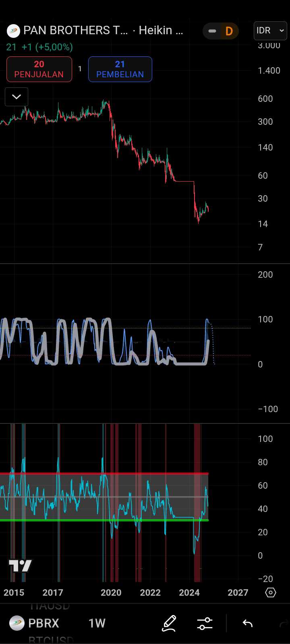Click the 2020 time axis label
The height and width of the screenshot is (644, 290).
pyautogui.click(x=111, y=592)
